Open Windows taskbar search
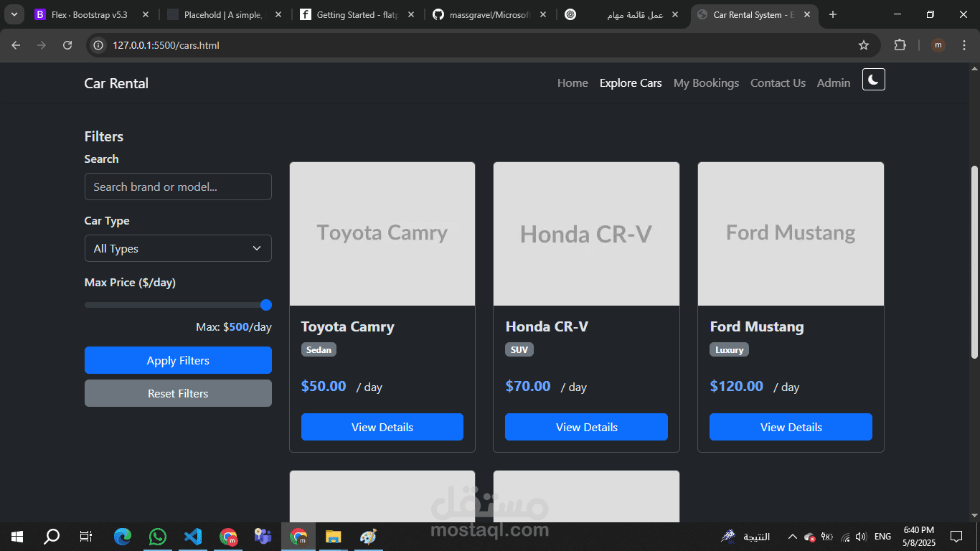This screenshot has height=551, width=980. [52, 536]
